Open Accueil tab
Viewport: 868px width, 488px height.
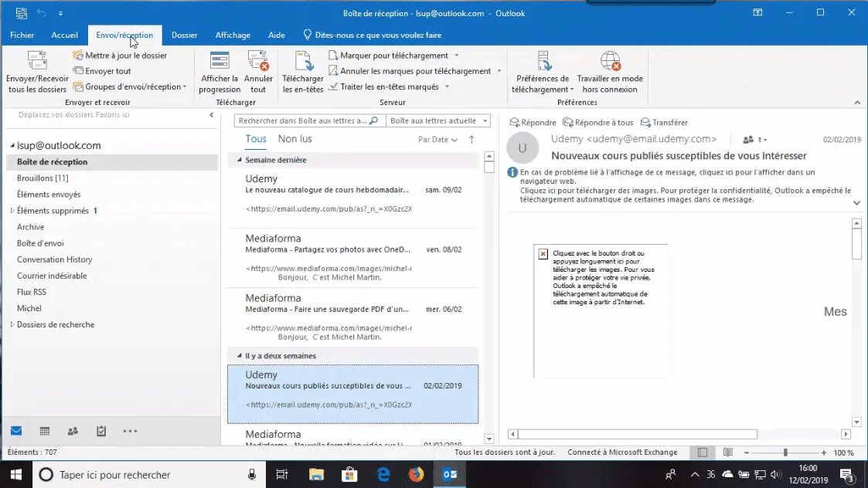tap(65, 35)
